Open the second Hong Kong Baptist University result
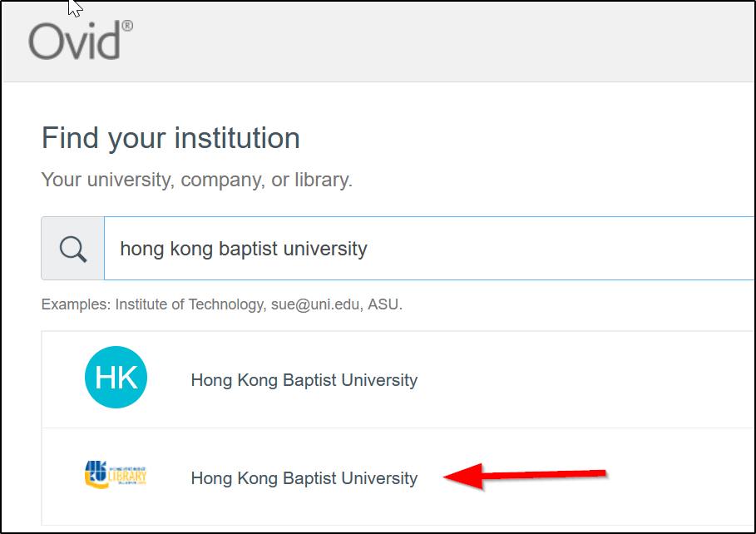Viewport: 756px width, 534px height. coord(304,478)
